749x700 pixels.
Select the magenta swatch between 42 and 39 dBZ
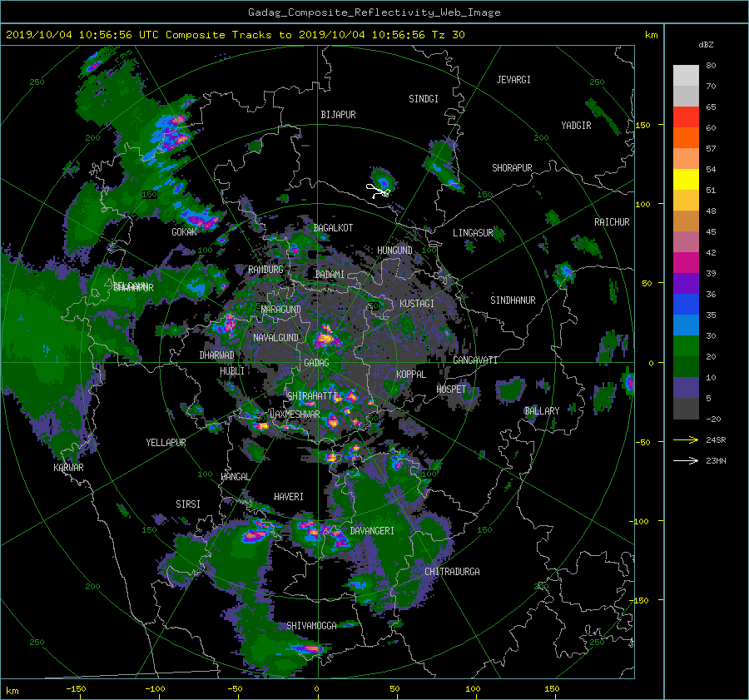tap(686, 262)
